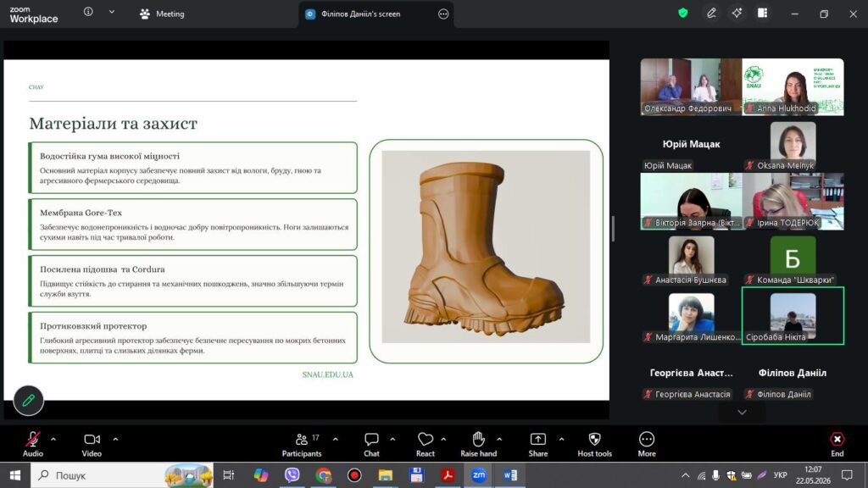Open Windows Start menu
The image size is (868, 488).
coord(15,474)
